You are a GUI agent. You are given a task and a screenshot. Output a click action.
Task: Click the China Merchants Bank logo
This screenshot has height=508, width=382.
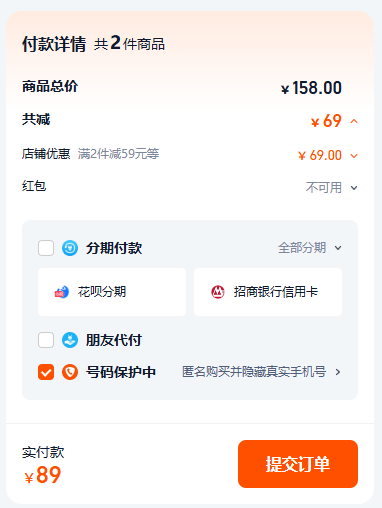[x=218, y=292]
